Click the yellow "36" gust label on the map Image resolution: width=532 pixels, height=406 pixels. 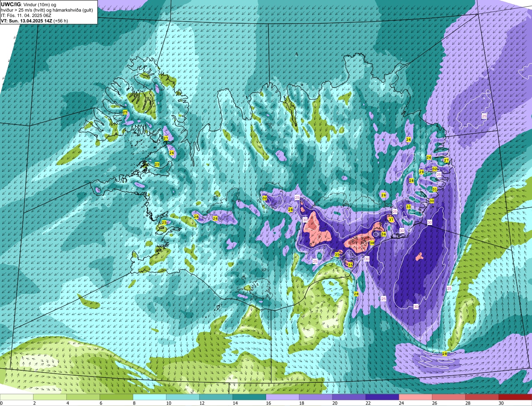(x=384, y=234)
